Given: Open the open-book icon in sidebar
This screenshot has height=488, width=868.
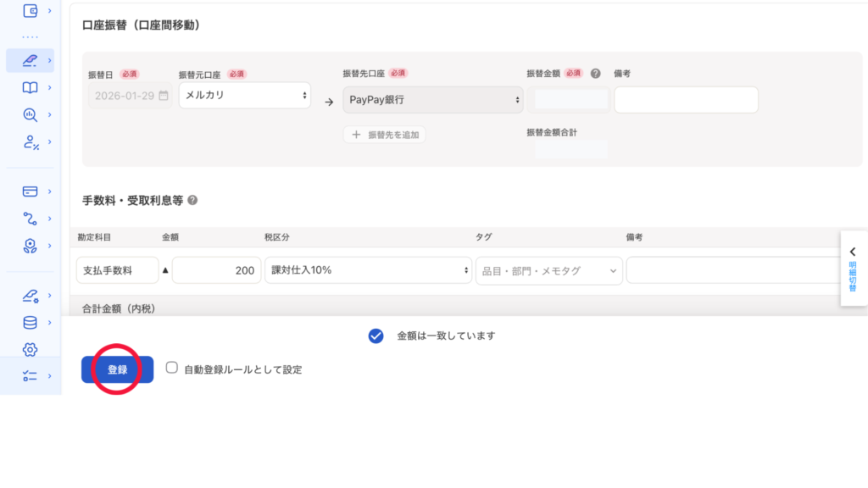Looking at the screenshot, I should [x=31, y=87].
